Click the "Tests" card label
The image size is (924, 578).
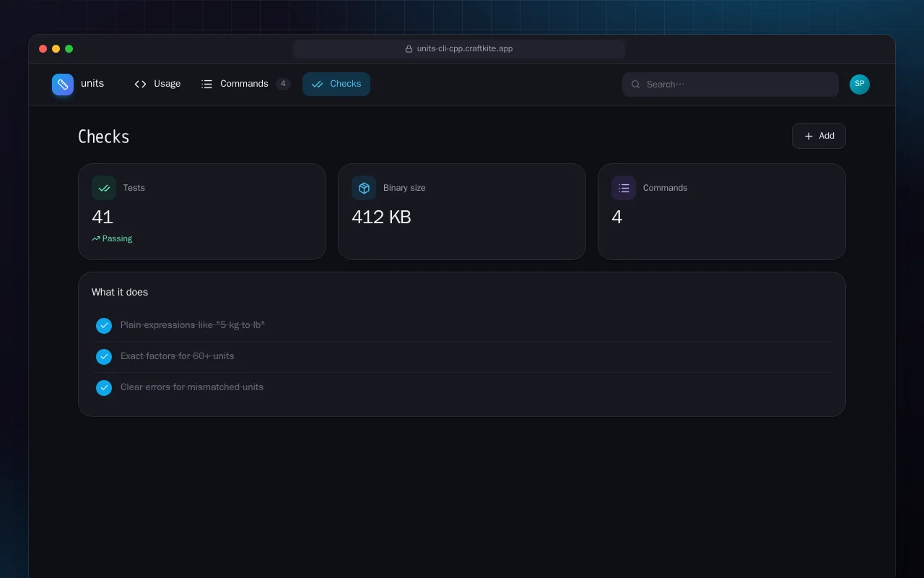[134, 188]
